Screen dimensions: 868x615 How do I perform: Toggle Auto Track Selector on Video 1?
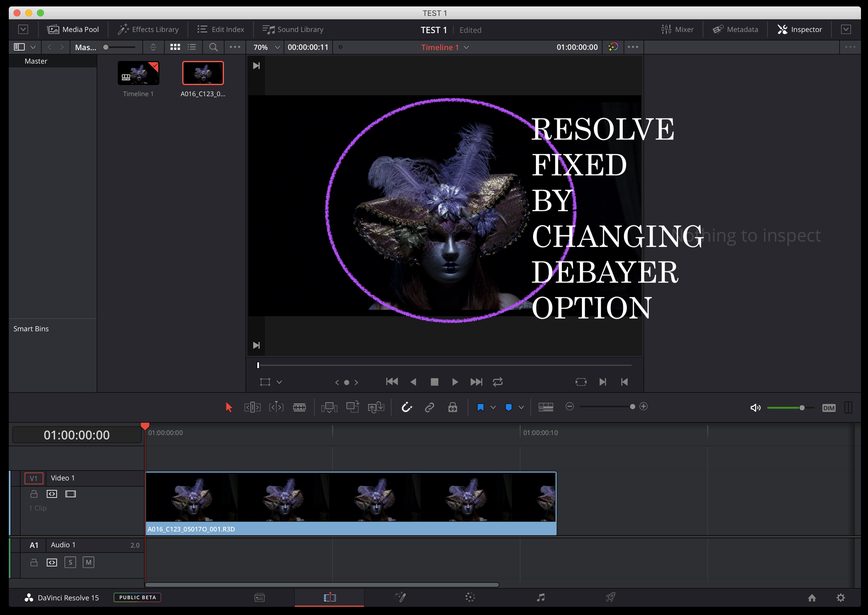point(52,494)
